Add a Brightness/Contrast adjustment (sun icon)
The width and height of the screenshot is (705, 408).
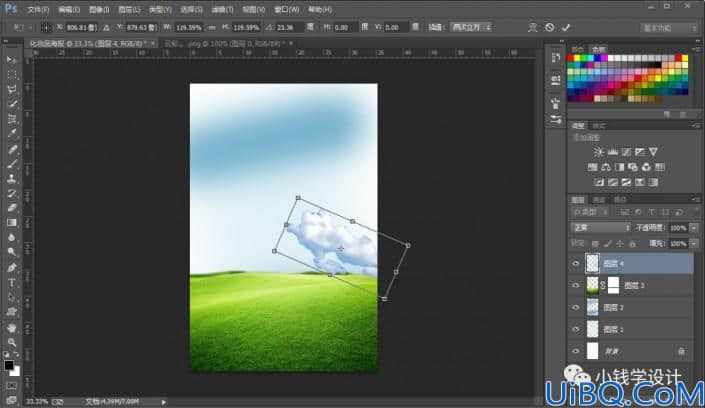pos(598,152)
